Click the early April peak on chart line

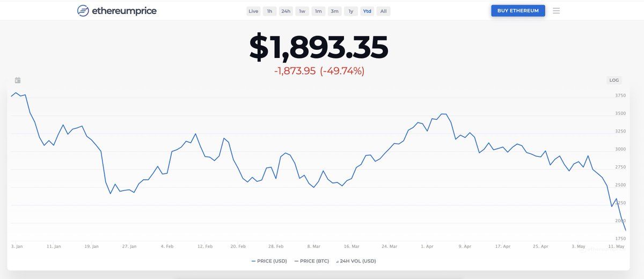click(443, 114)
